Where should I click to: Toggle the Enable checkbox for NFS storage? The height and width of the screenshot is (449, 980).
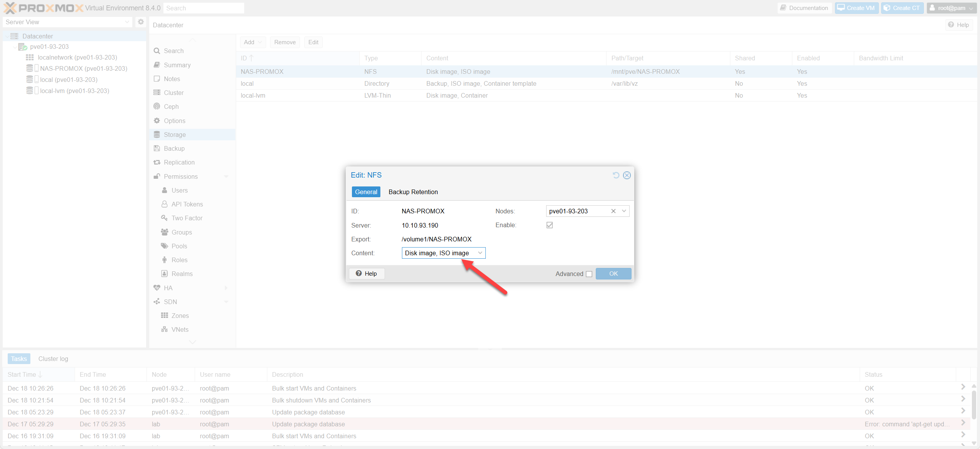click(549, 225)
